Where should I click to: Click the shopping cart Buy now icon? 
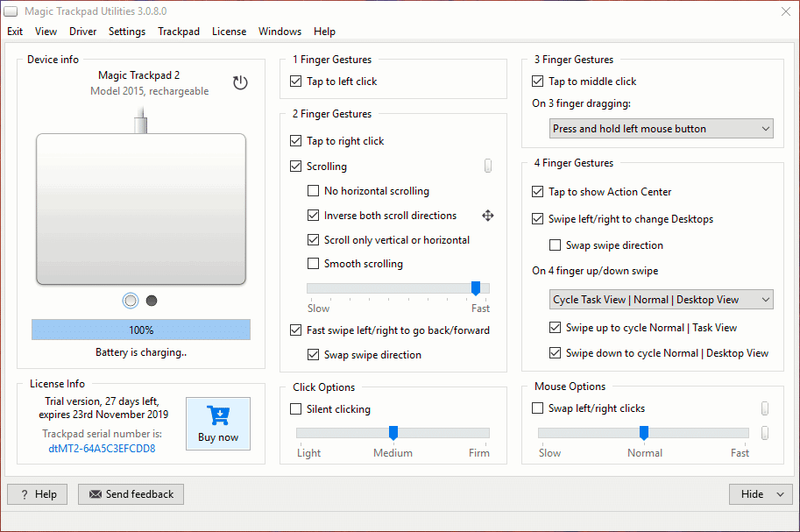[x=218, y=415]
